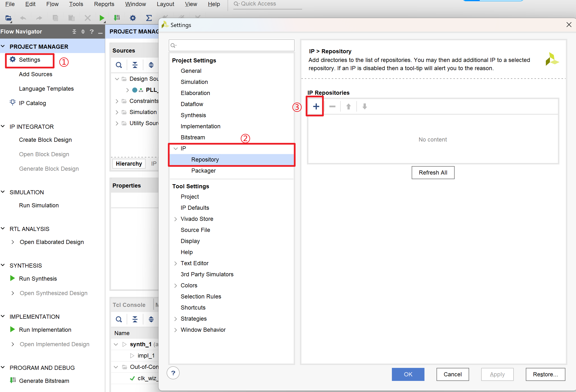Screen dimensions: 576x392
Task: Click the Apply button
Action: pyautogui.click(x=497, y=374)
